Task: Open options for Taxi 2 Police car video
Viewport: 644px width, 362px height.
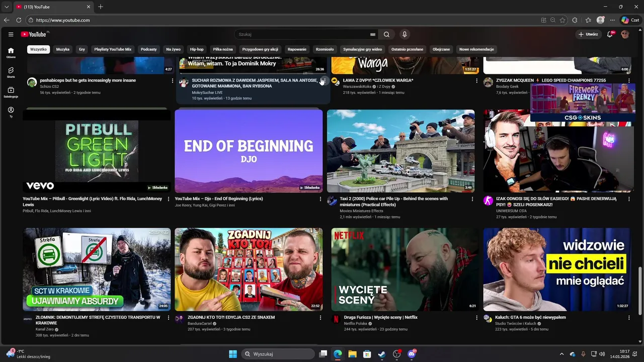Action: (x=472, y=199)
